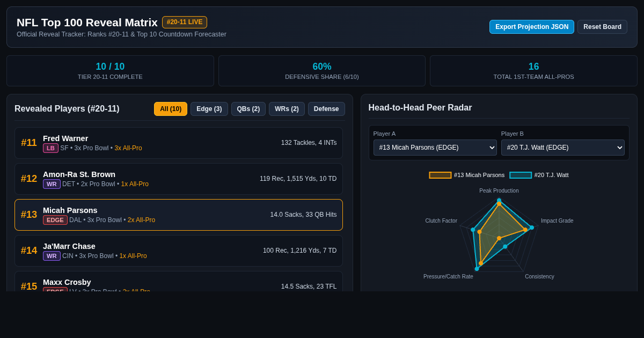
Task: Toggle T.J. Watt legend swatch
Action: [521, 175]
